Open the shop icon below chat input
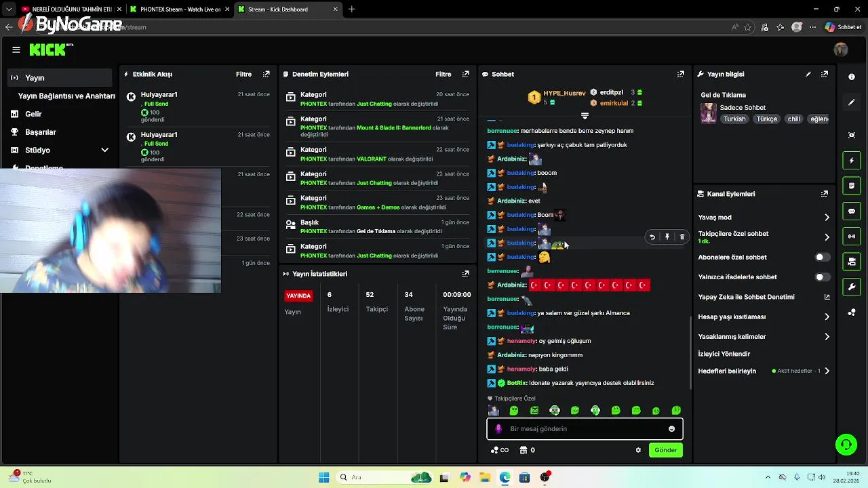The image size is (868, 488). 524,450
